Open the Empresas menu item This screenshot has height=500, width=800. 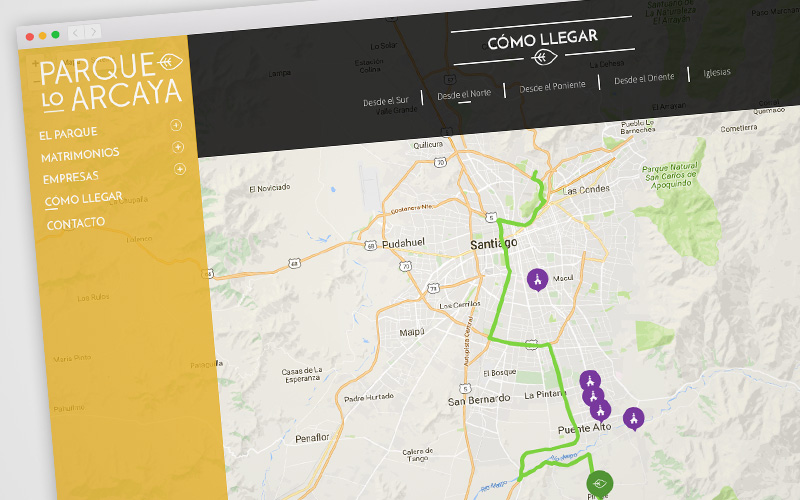pos(71,178)
